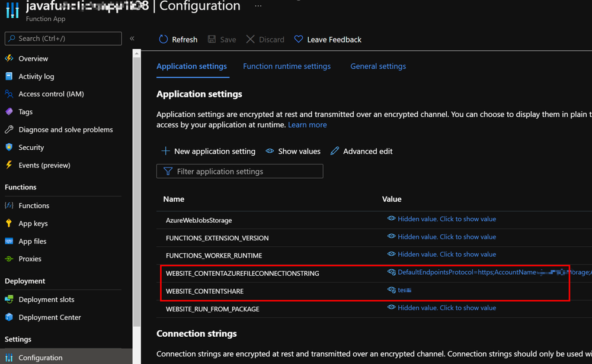Click the sidebar scrollbar up arrow
Screen dimensions: 592x364
tap(137, 54)
